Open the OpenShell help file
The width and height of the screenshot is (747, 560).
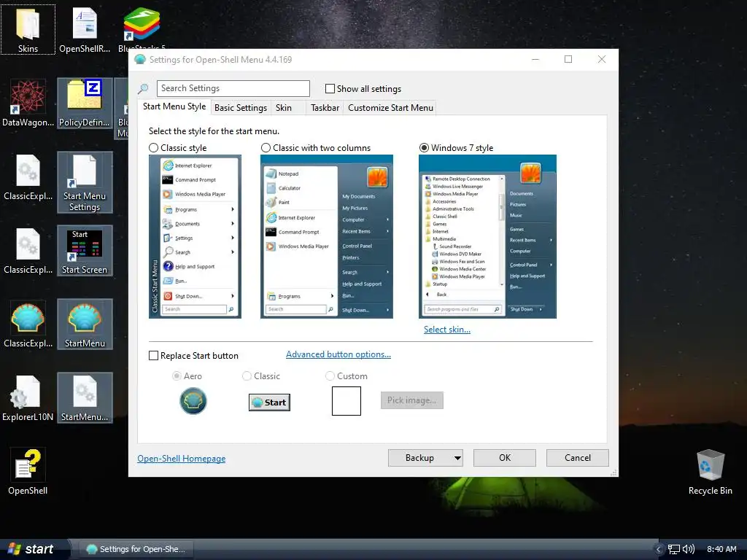[28, 472]
